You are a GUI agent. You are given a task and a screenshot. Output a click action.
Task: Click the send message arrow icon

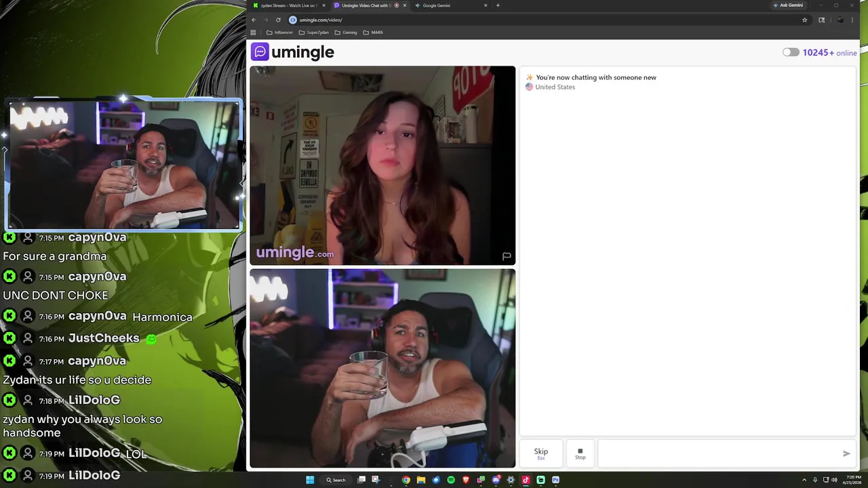click(846, 453)
